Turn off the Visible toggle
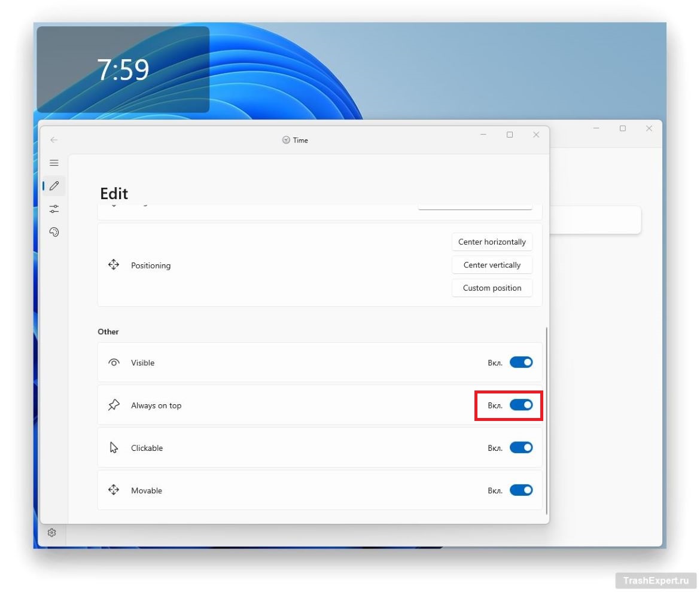This screenshot has width=700, height=592. [x=521, y=362]
